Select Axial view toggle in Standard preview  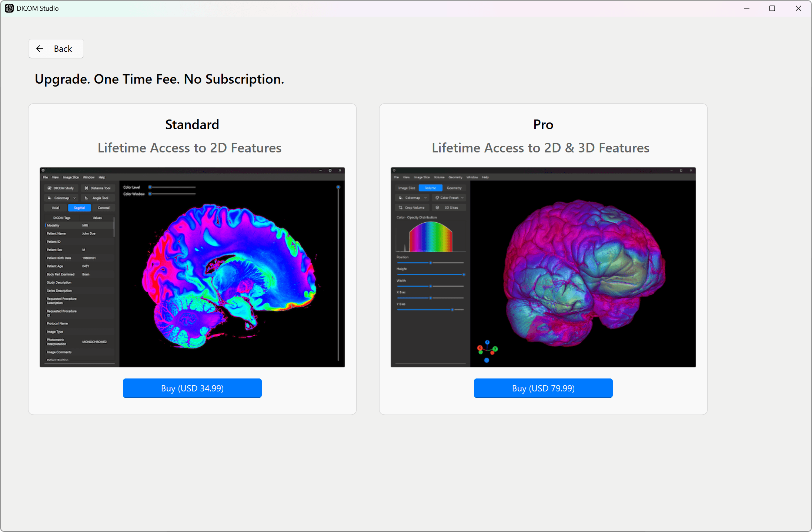(56, 208)
